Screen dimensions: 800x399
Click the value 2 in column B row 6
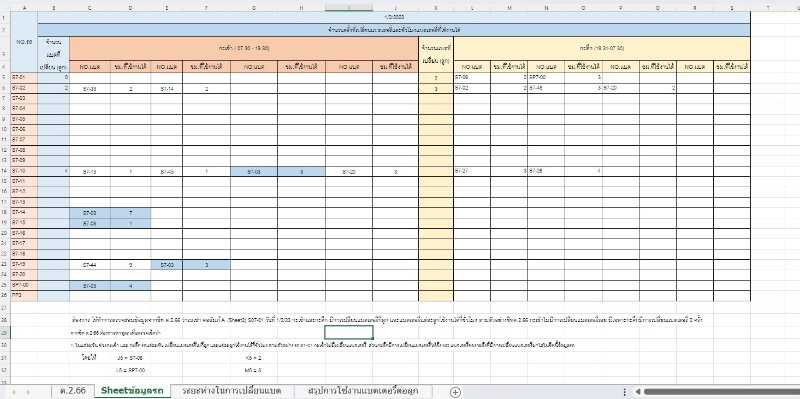pos(54,88)
